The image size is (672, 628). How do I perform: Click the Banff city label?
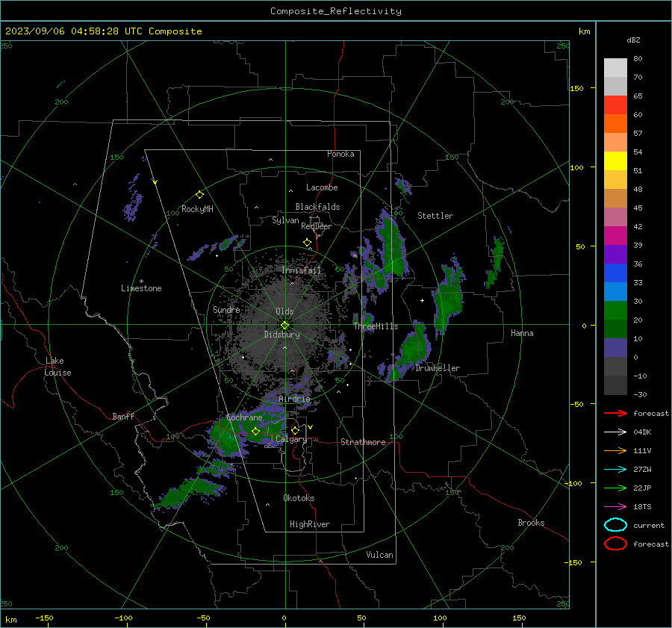[x=123, y=417]
